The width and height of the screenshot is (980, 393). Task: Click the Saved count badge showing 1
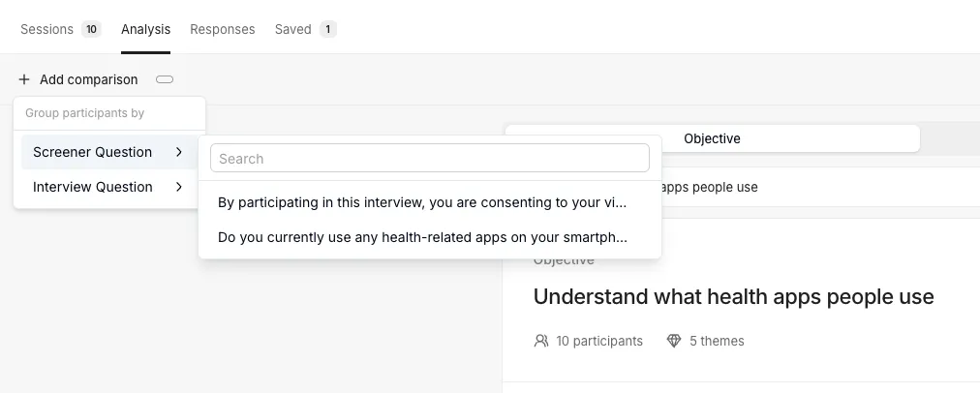(328, 29)
